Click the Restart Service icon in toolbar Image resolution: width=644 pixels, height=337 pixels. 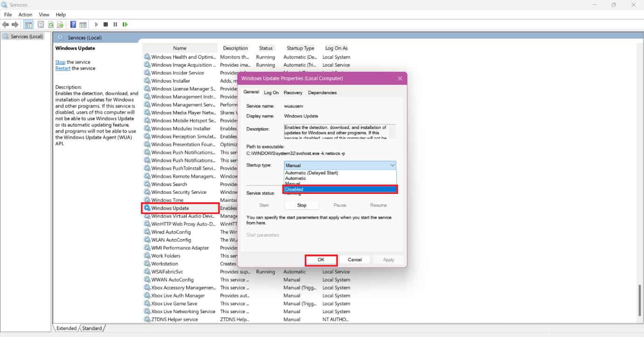(125, 25)
